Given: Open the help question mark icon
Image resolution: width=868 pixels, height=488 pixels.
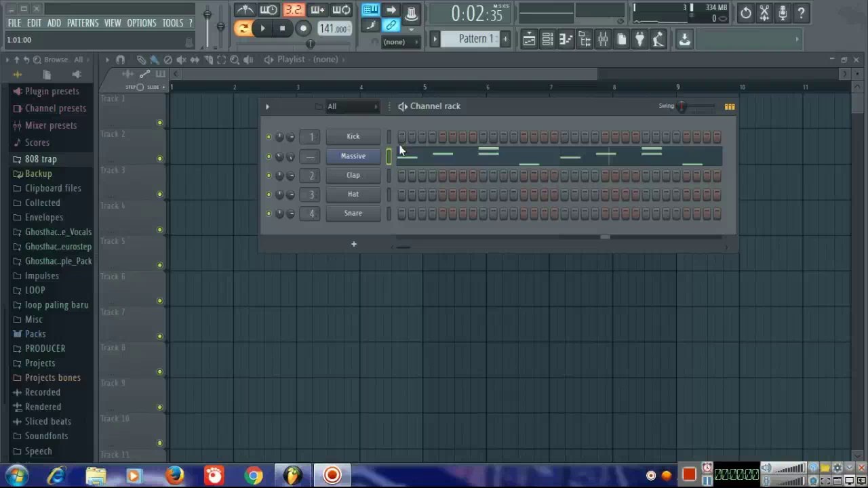Looking at the screenshot, I should pos(801,12).
